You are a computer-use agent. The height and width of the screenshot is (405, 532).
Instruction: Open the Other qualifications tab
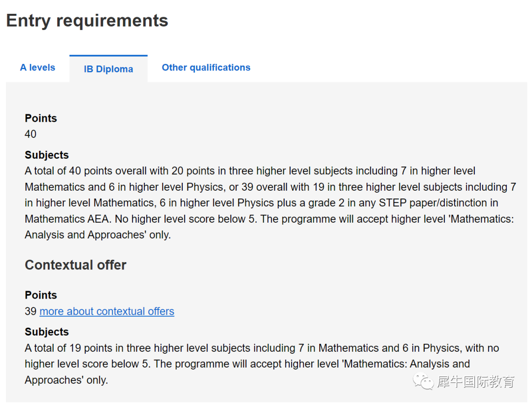click(x=206, y=67)
